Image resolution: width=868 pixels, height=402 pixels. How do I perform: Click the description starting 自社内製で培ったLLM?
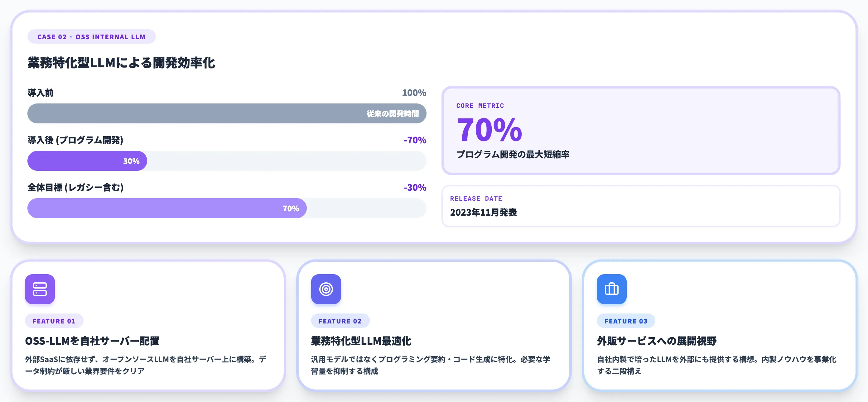[717, 365]
